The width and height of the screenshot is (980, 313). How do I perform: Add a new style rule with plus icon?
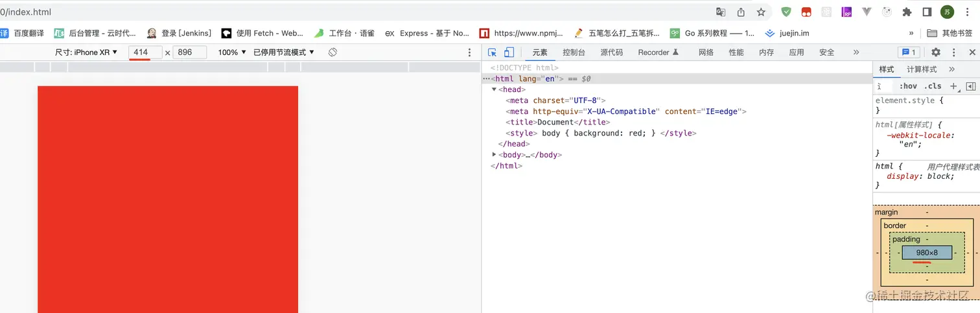click(x=953, y=86)
